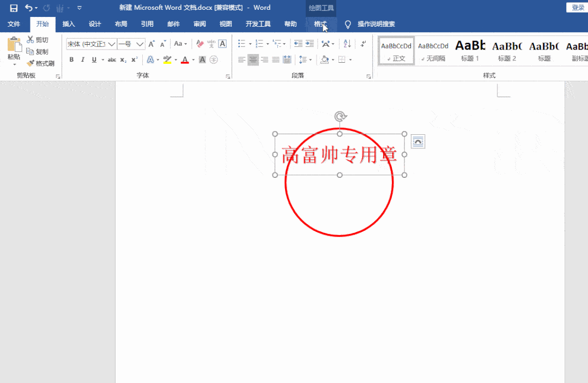
Task: Activate the 格式刷 format painter
Action: coord(41,63)
